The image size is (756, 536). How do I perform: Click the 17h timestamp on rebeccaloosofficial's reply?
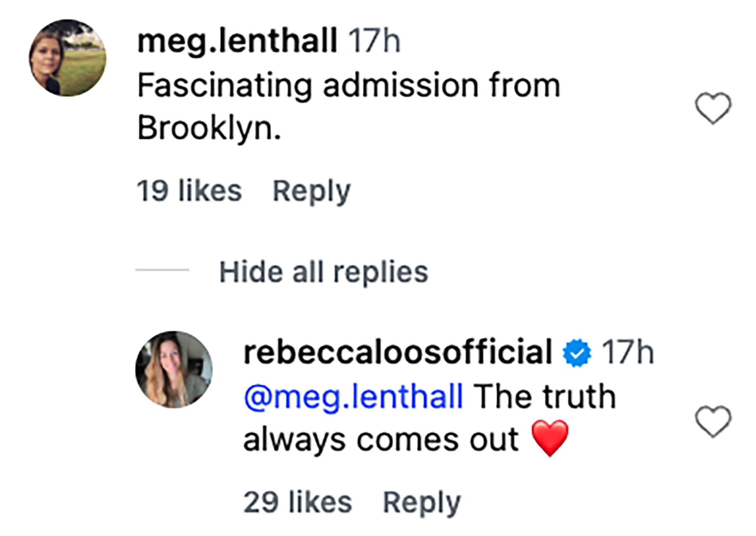(x=628, y=353)
